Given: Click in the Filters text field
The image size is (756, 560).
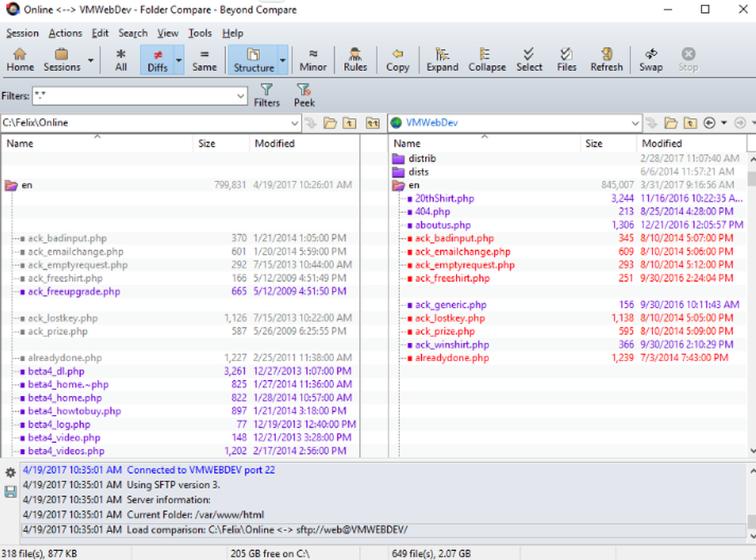Looking at the screenshot, I should click(x=134, y=96).
